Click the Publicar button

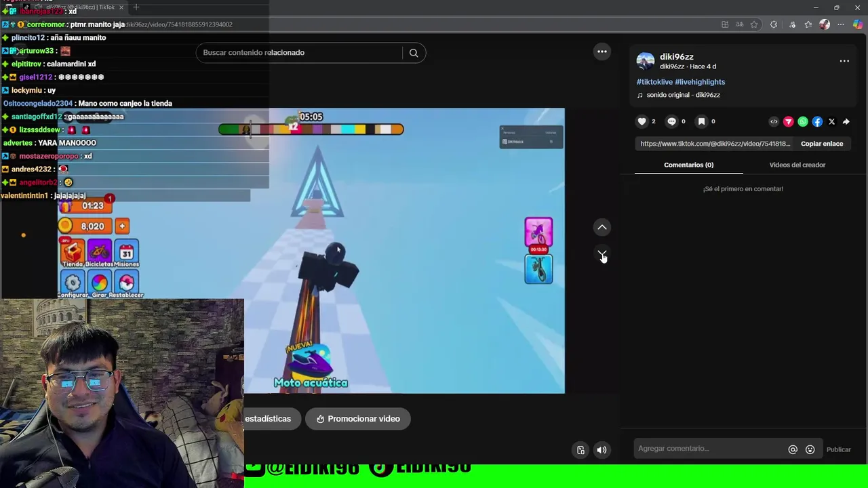[838, 449]
